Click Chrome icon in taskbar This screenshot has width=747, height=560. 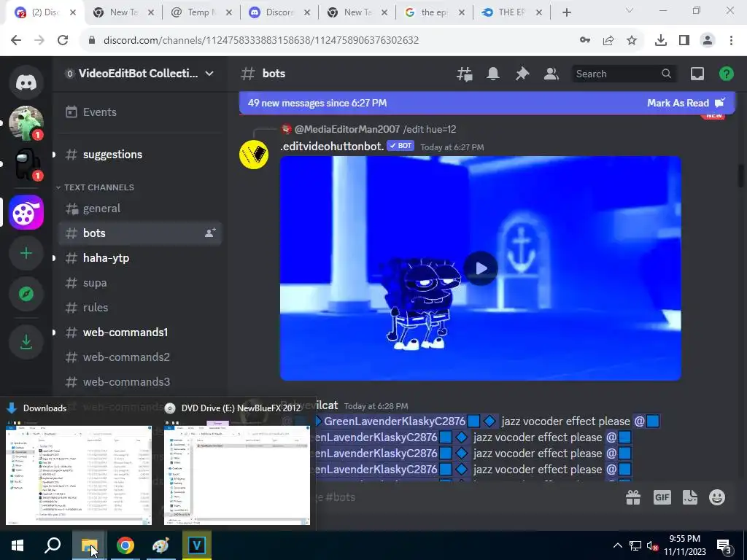coord(125,545)
